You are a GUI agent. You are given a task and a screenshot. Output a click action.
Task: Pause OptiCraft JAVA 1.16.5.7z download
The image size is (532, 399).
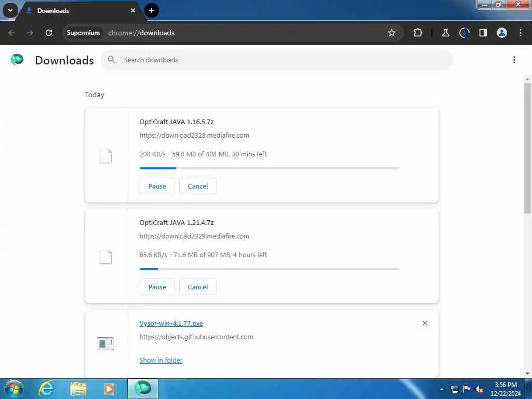click(157, 186)
